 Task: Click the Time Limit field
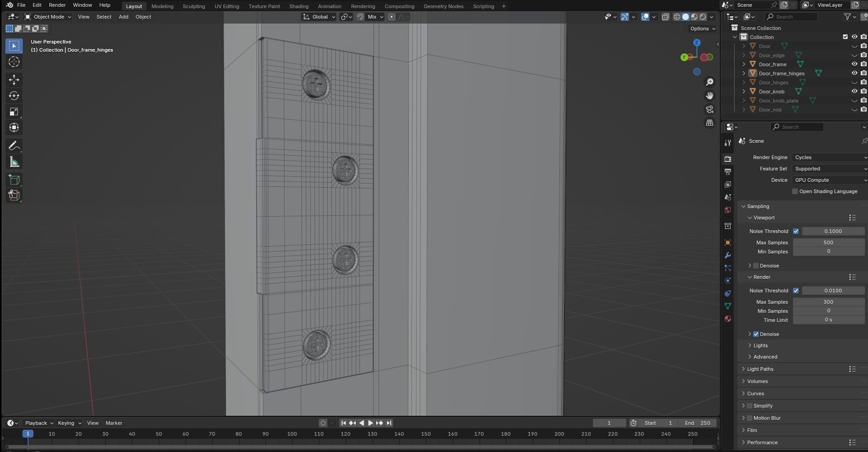[829, 320]
